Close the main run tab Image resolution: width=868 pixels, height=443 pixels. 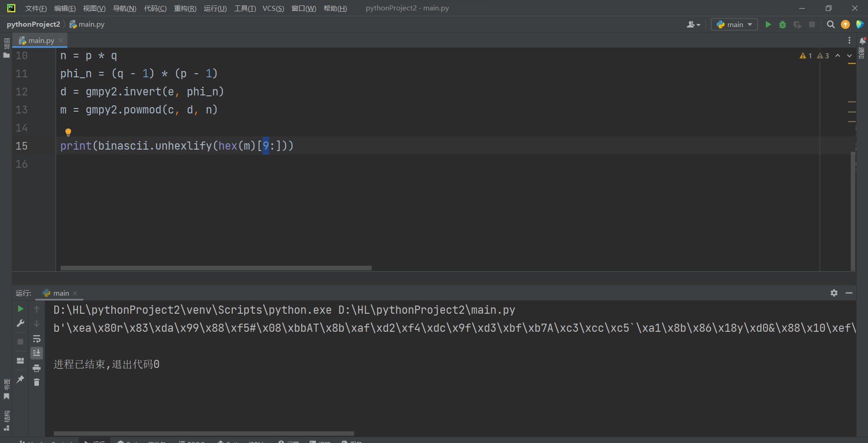tap(75, 293)
